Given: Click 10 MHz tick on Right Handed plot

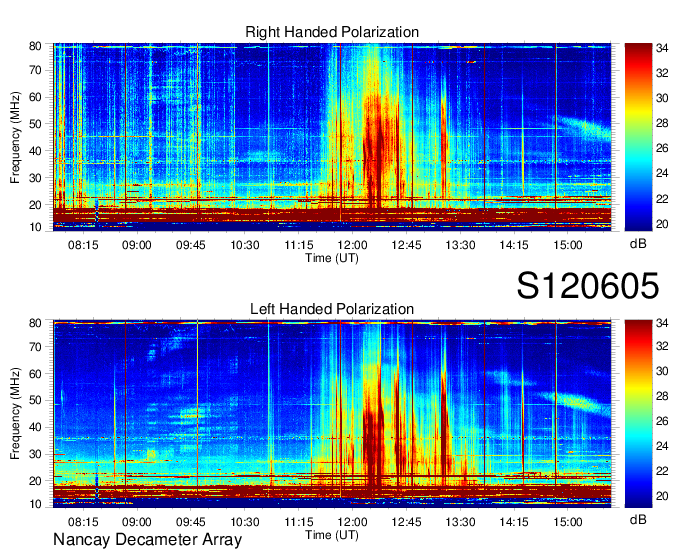Looking at the screenshot, I should coord(35,227).
